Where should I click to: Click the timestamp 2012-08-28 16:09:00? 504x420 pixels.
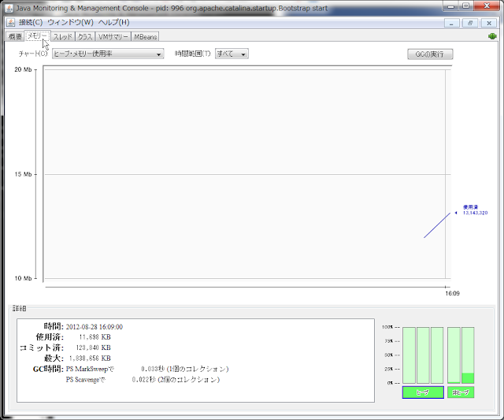94,327
